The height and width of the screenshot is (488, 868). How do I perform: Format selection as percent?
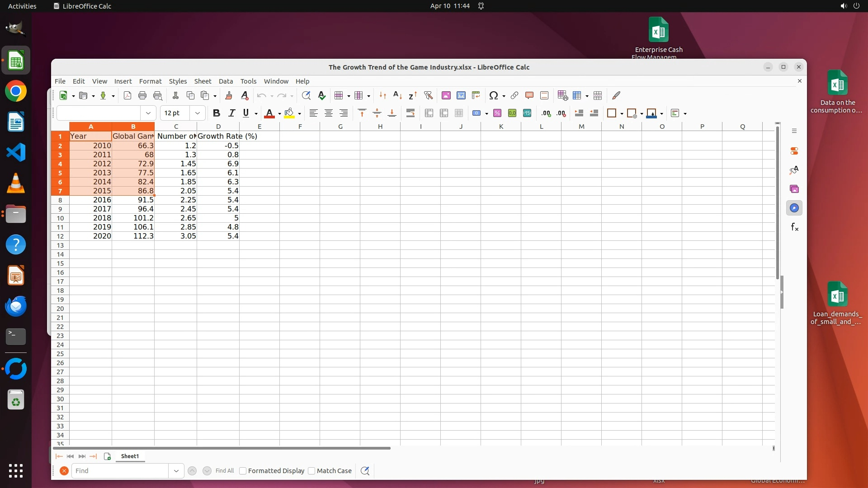(497, 113)
